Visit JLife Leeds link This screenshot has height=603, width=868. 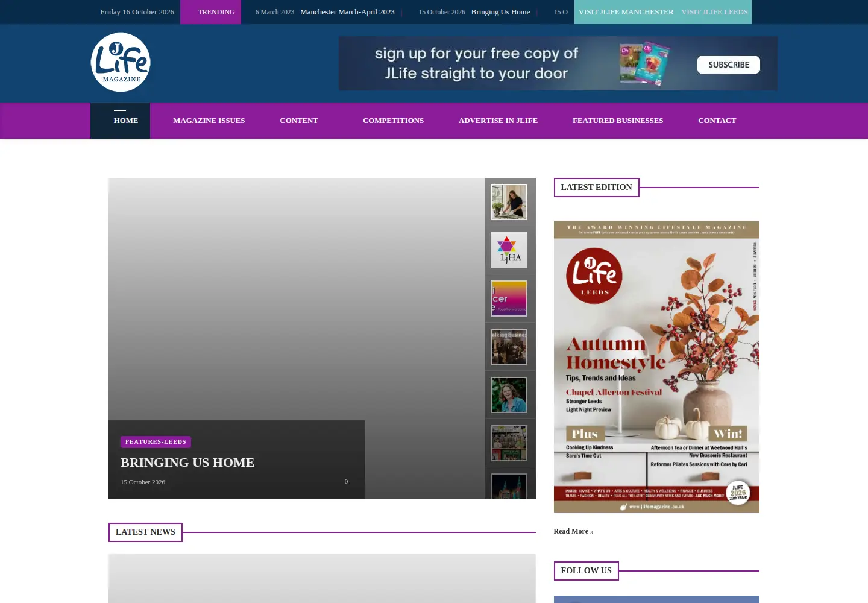[x=714, y=12]
